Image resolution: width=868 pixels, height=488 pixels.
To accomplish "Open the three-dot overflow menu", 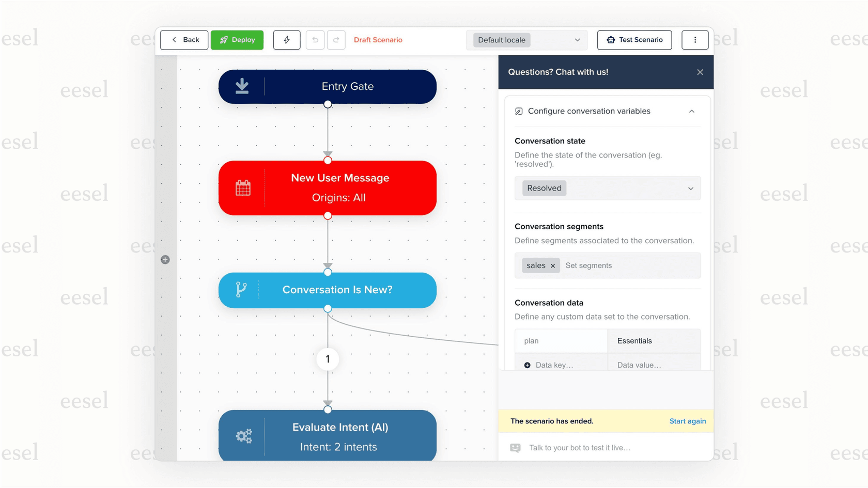I will point(695,40).
